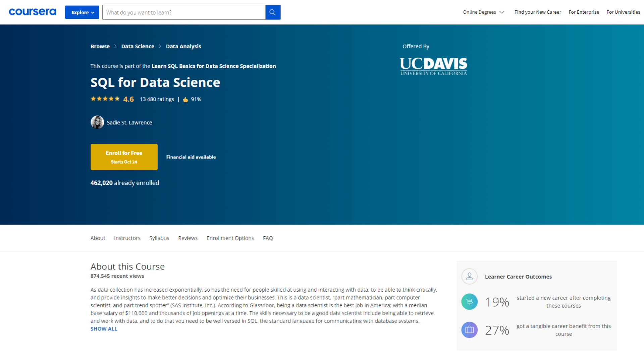Click the chevron arrow after Browse breadcrumb
Viewport: 644px width, 362px height.
coord(115,46)
